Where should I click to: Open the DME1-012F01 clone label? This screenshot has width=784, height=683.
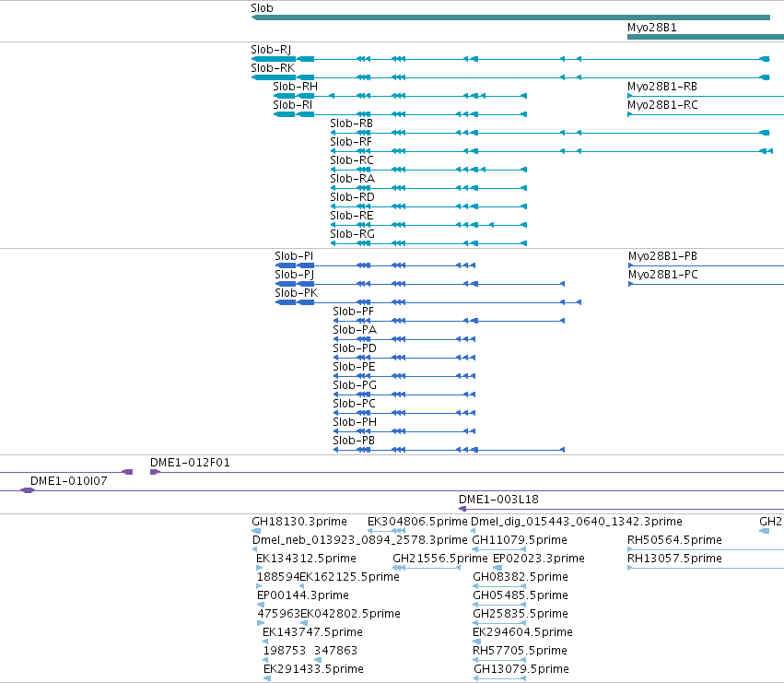pyautogui.click(x=190, y=463)
